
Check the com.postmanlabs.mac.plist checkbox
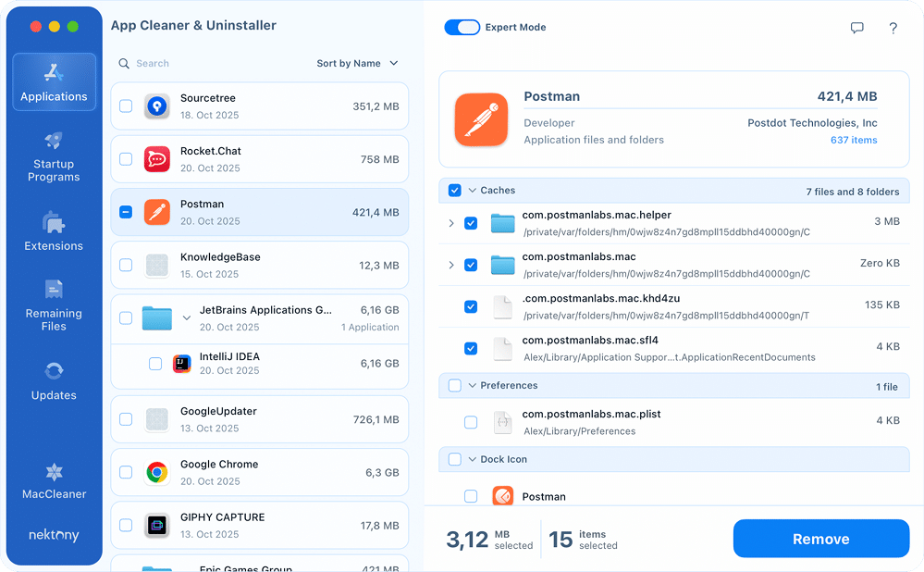pos(471,422)
